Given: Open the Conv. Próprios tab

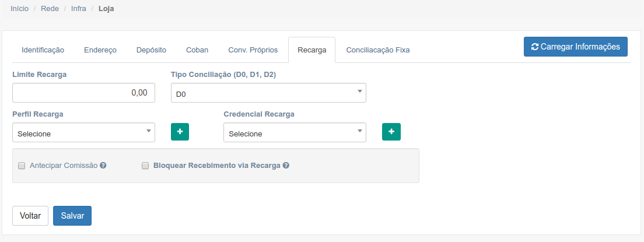Looking at the screenshot, I should (253, 50).
